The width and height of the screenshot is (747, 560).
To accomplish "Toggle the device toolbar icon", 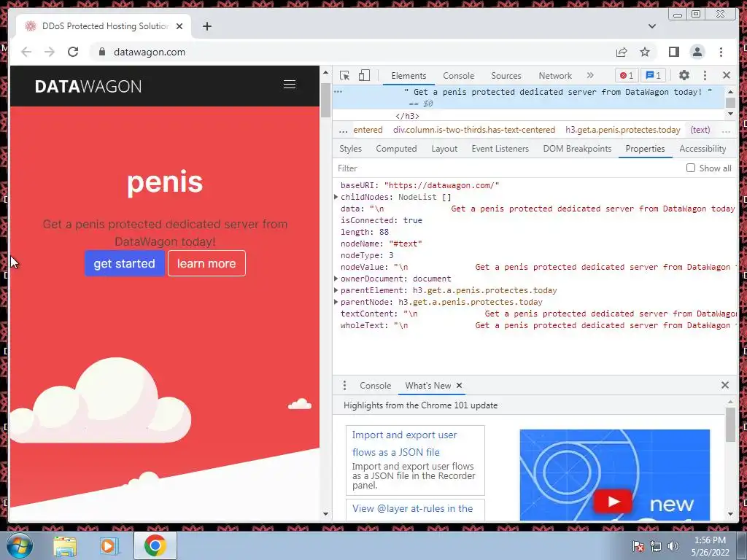I will pyautogui.click(x=365, y=75).
